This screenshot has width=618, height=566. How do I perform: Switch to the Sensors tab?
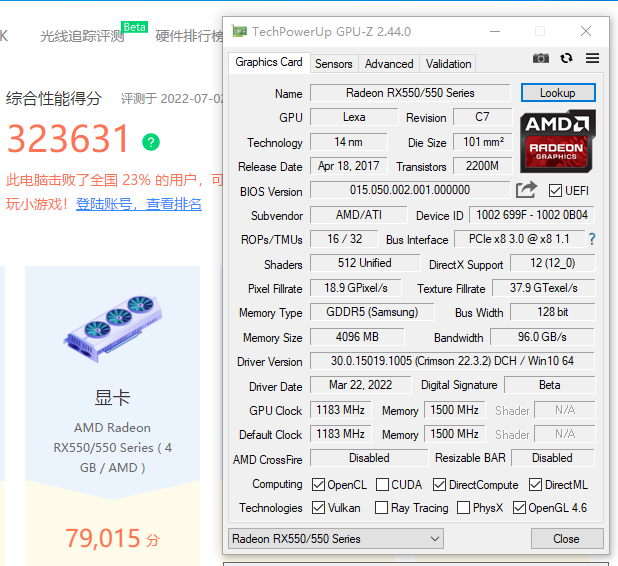pyautogui.click(x=334, y=64)
